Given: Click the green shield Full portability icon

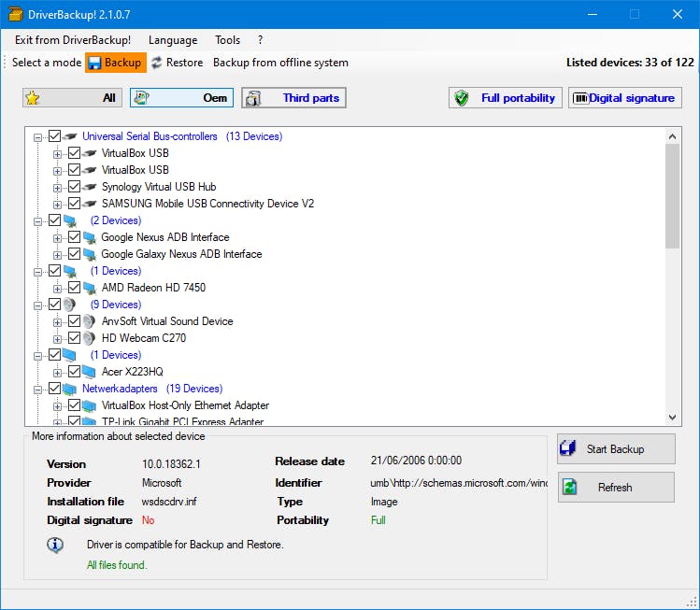Looking at the screenshot, I should pyautogui.click(x=461, y=98).
